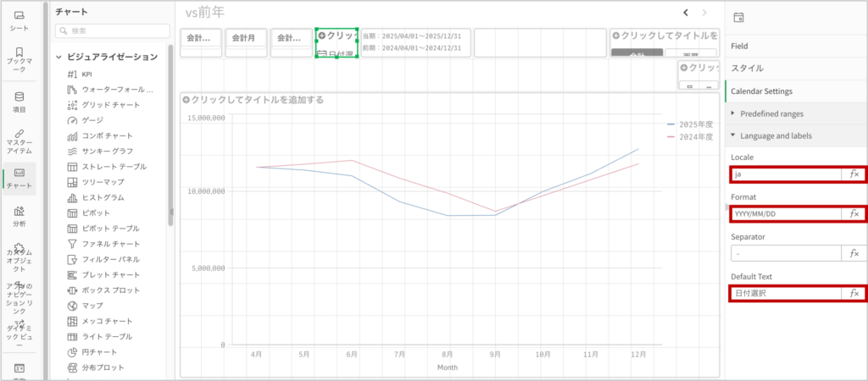
Task: Select the ゲージ (Gauge) chart
Action: tap(92, 120)
